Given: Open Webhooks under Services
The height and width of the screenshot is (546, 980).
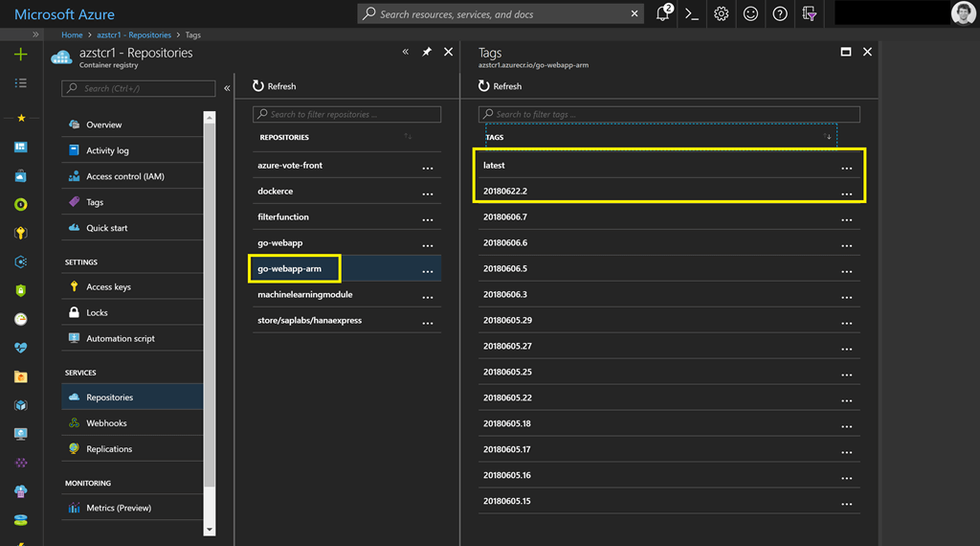Looking at the screenshot, I should tap(106, 422).
